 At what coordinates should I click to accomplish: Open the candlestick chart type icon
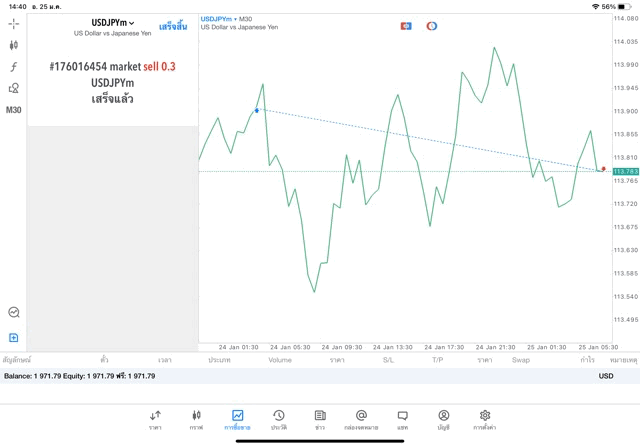tap(14, 45)
